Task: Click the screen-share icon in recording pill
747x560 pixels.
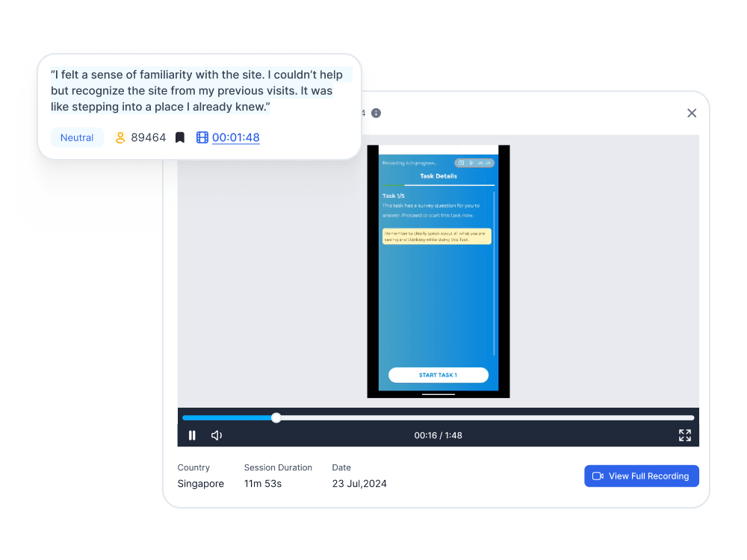Action: pos(461,163)
